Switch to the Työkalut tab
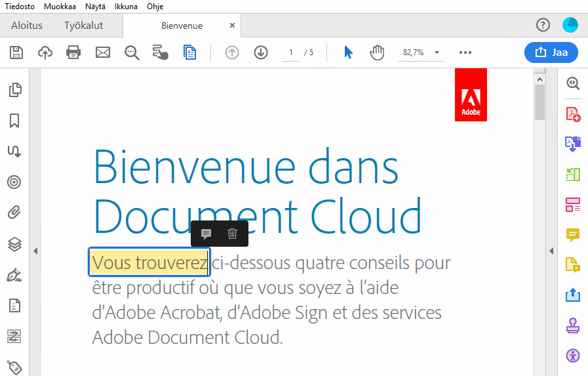This screenshot has height=376, width=588. [x=83, y=26]
